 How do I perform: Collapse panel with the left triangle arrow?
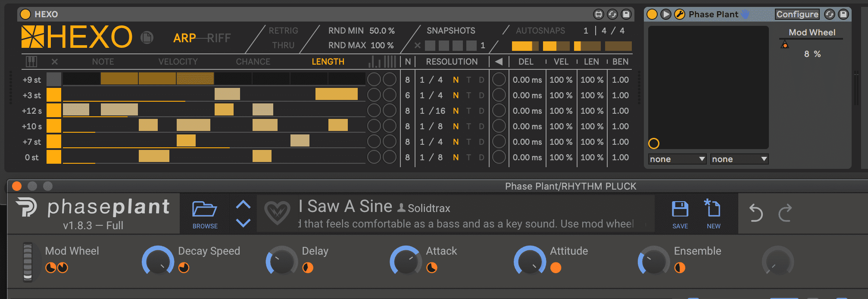click(499, 62)
